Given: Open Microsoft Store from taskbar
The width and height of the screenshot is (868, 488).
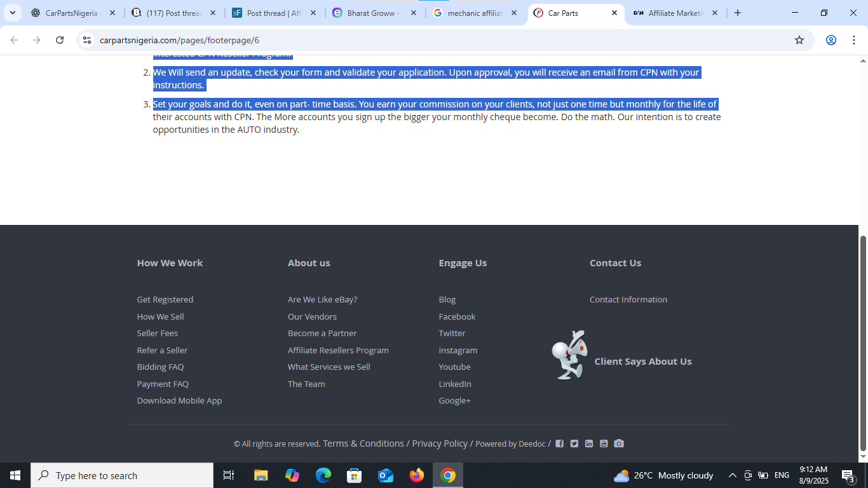Looking at the screenshot, I should 354,475.
